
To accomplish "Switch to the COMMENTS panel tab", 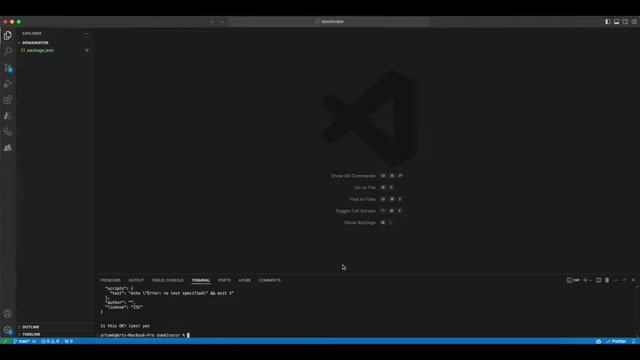I will tap(269, 280).
